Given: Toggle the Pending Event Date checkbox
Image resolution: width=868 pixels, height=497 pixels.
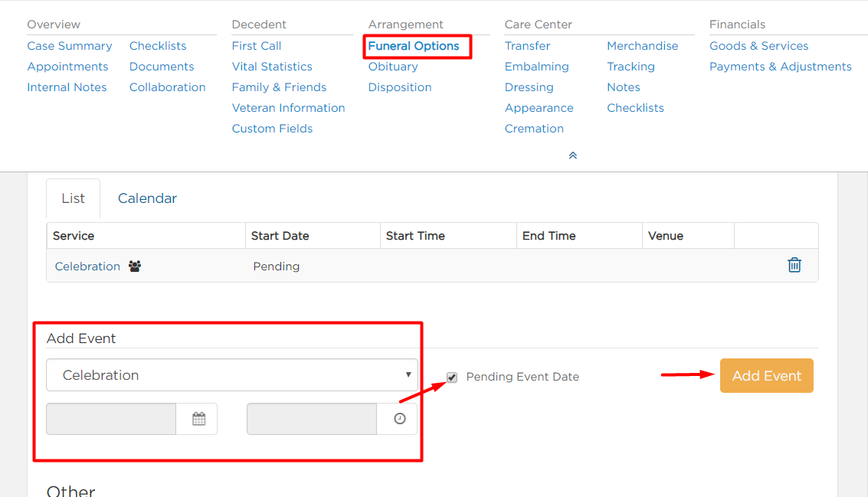Looking at the screenshot, I should [x=452, y=378].
